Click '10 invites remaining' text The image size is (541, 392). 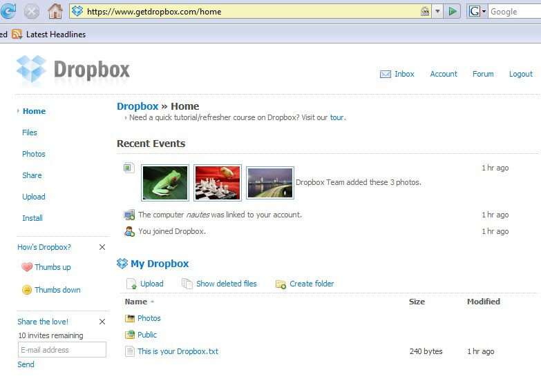(x=50, y=335)
